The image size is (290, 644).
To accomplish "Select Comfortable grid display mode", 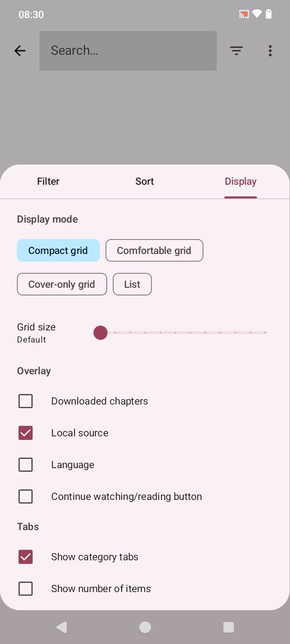I will pos(154,250).
